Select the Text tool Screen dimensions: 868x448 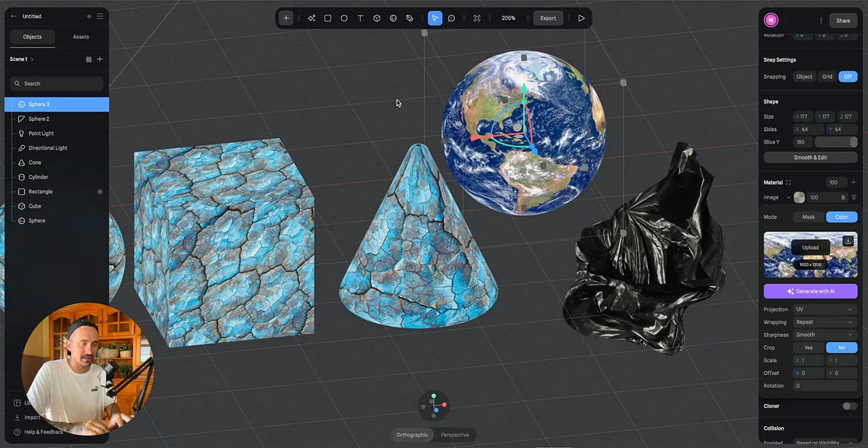[360, 18]
